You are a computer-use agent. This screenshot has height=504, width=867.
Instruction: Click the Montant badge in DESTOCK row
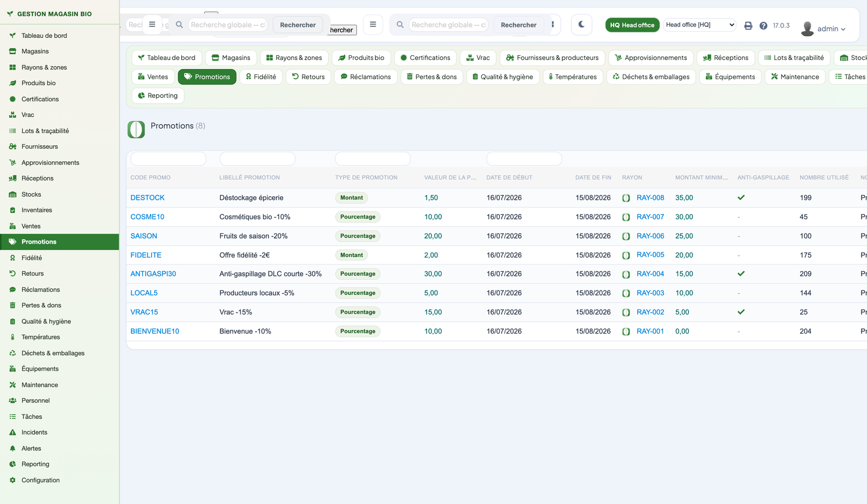[x=352, y=197]
